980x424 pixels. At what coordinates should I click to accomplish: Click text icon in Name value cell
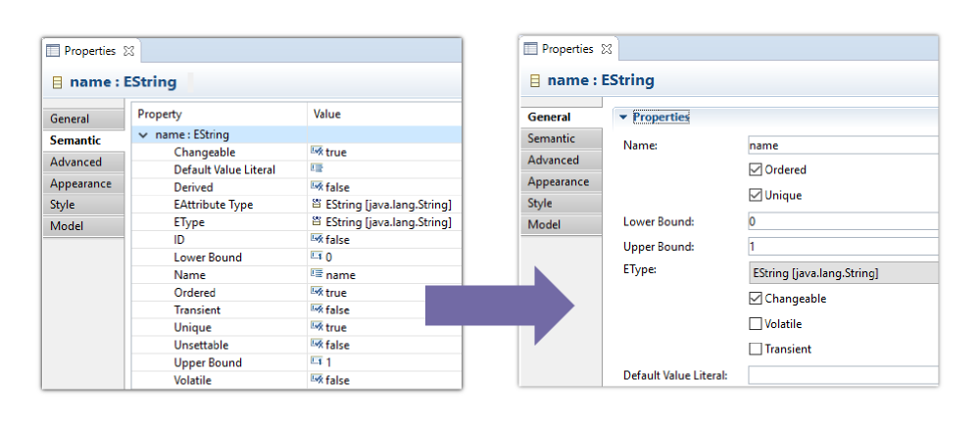click(x=317, y=275)
